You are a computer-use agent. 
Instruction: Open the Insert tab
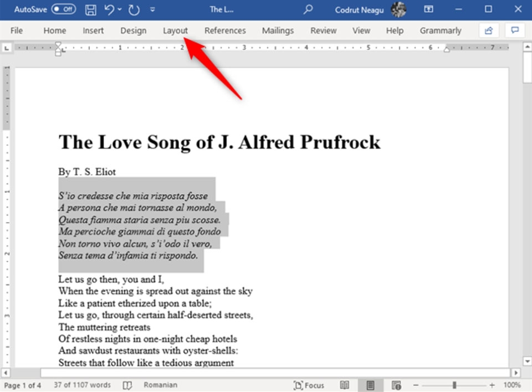point(93,30)
